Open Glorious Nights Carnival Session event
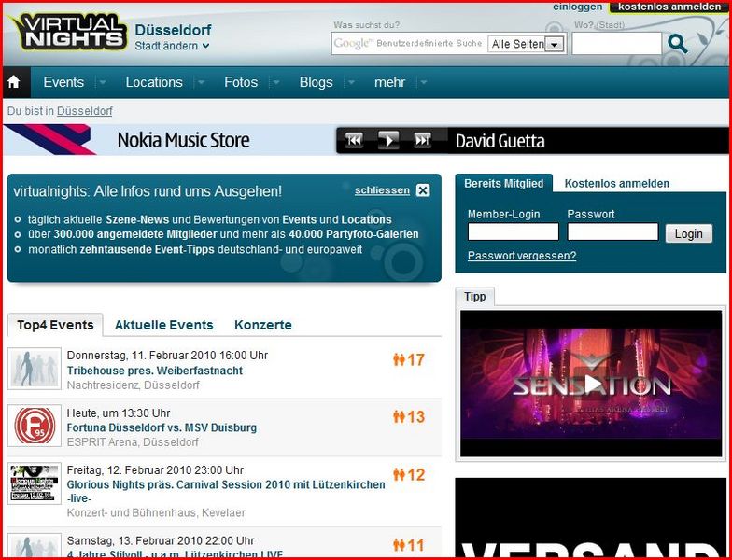The width and height of the screenshot is (732, 560). click(x=226, y=491)
